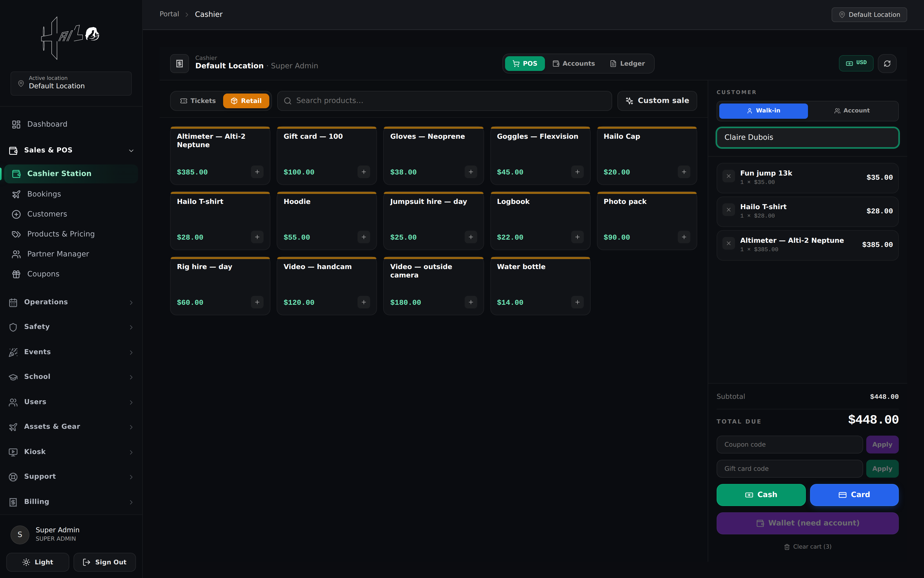The height and width of the screenshot is (578, 924).
Task: Select Retail product view
Action: [x=246, y=101]
